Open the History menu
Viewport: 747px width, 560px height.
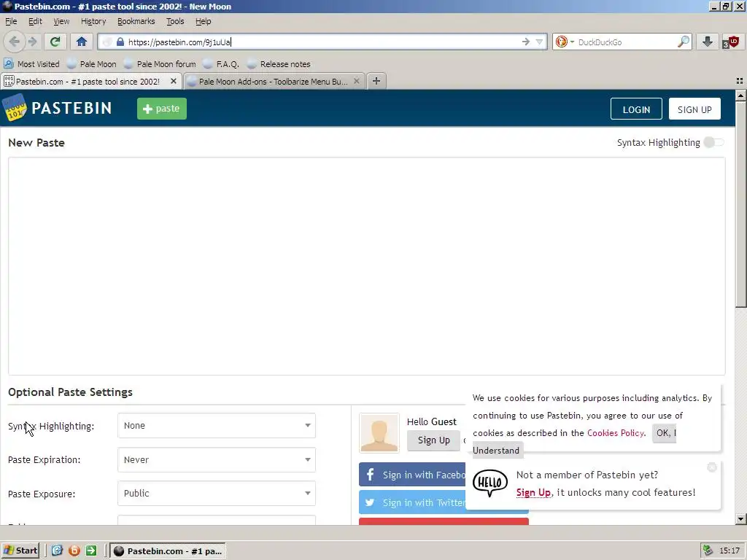(93, 21)
